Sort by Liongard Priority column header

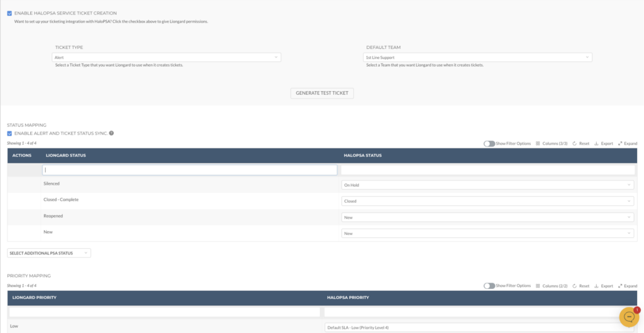pos(35,297)
